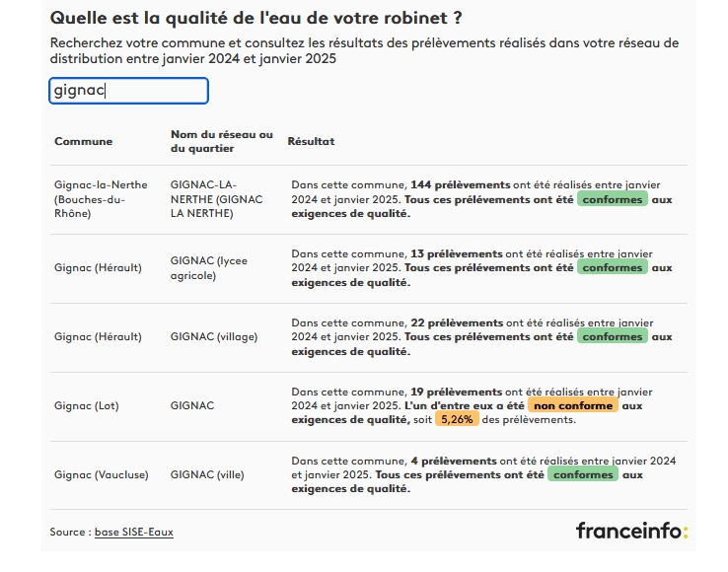The width and height of the screenshot is (728, 572).
Task: Click the Nom du réseau column header
Action: tap(222, 141)
